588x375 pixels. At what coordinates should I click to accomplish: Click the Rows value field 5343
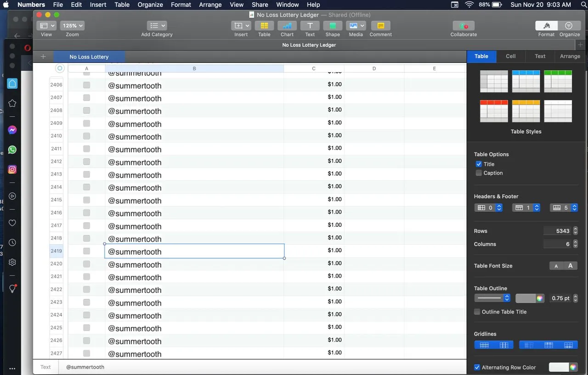pyautogui.click(x=558, y=231)
